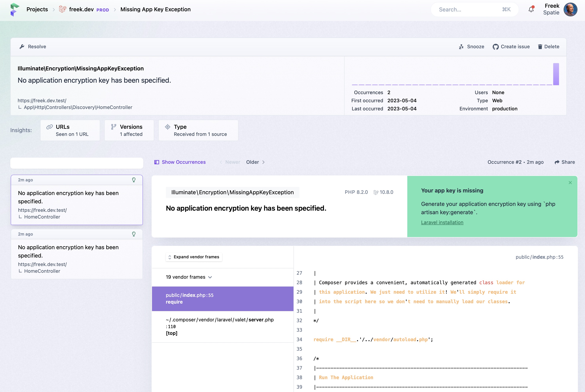585x392 pixels.
Task: Expand the 19 vendor frames chevron
Action: [210, 277]
